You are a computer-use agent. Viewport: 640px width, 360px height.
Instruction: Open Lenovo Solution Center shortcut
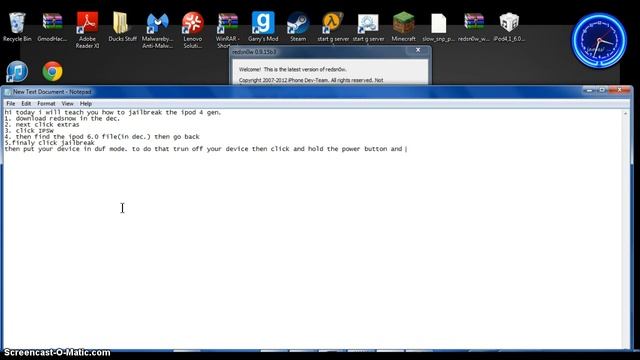pos(193,30)
